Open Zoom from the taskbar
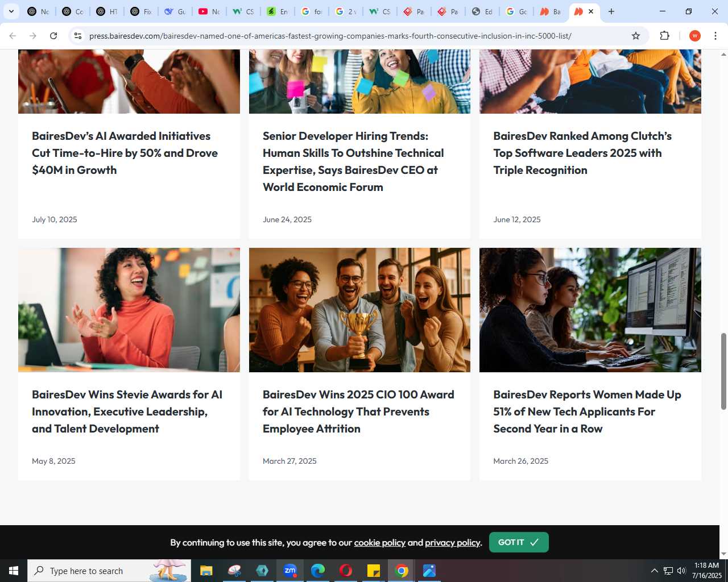728x582 pixels. [x=290, y=571]
